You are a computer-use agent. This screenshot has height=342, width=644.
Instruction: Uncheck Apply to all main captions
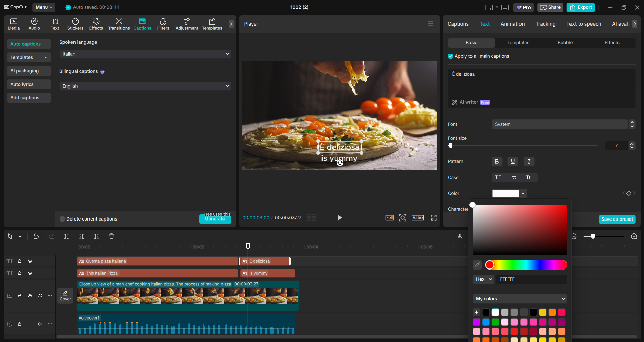point(450,56)
